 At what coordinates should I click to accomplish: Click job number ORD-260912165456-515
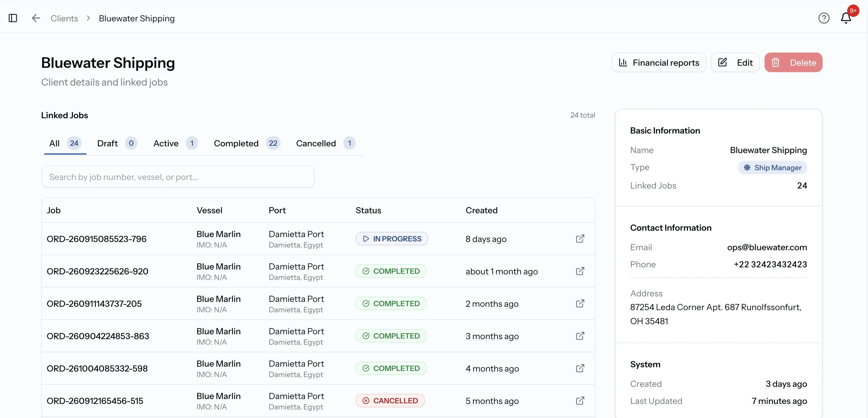95,401
